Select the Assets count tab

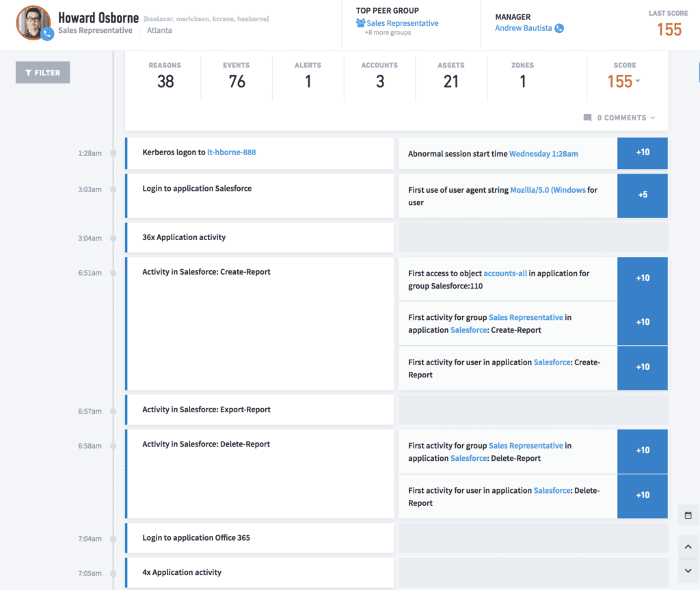(x=450, y=75)
